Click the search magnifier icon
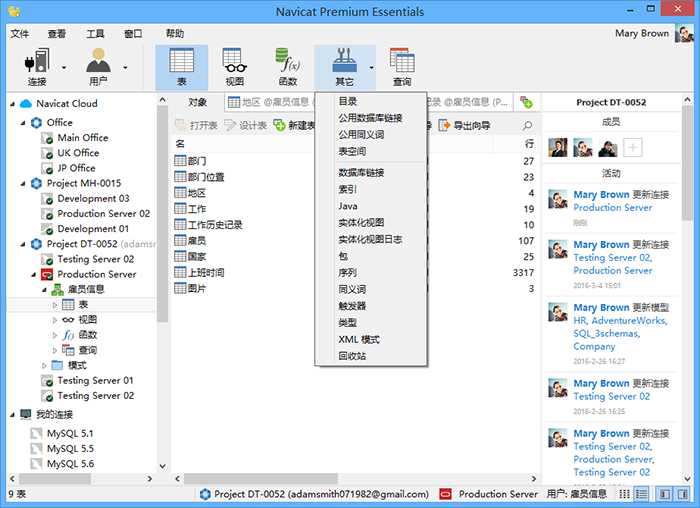700x508 pixels. (x=527, y=125)
